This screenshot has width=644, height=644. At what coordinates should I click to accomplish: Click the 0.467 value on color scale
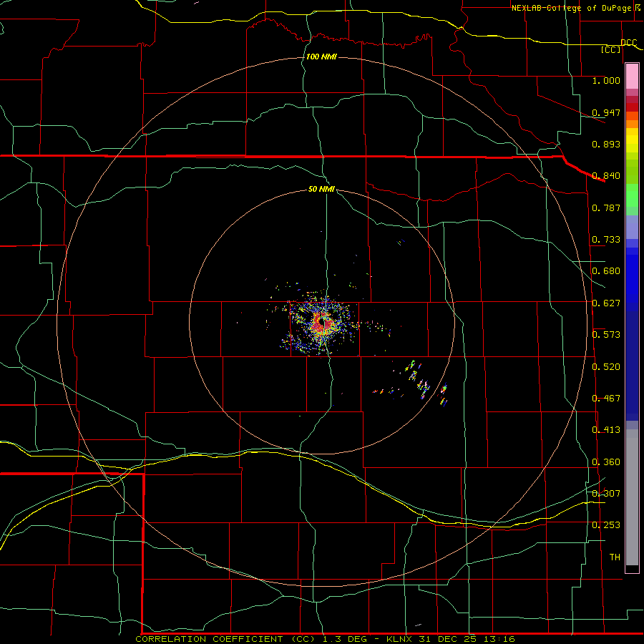(606, 399)
